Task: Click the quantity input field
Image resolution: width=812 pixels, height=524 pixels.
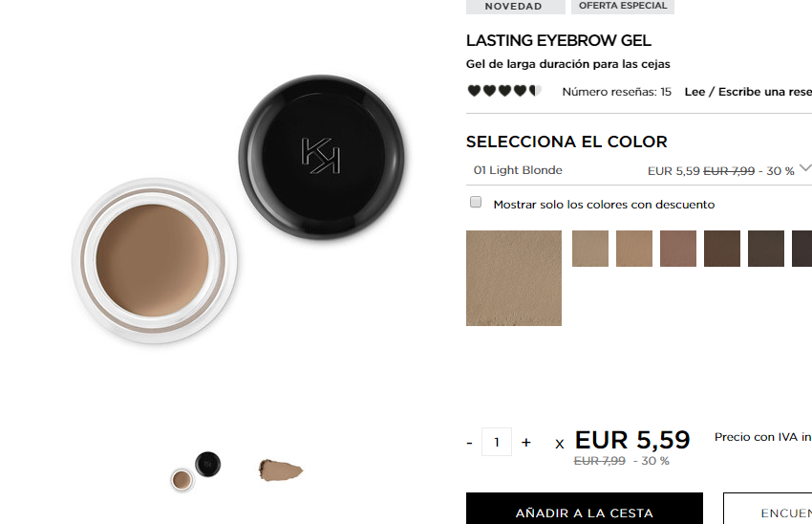Action: tap(497, 442)
